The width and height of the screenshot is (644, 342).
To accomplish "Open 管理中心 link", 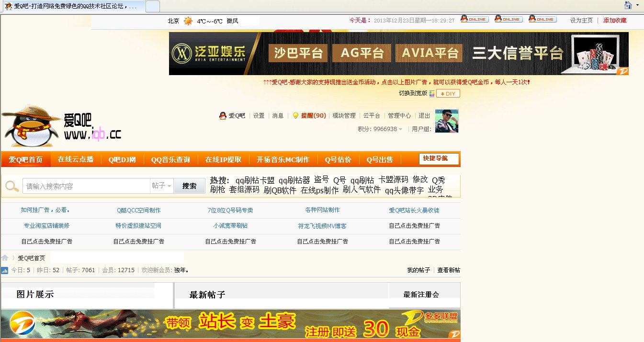I will [x=399, y=116].
